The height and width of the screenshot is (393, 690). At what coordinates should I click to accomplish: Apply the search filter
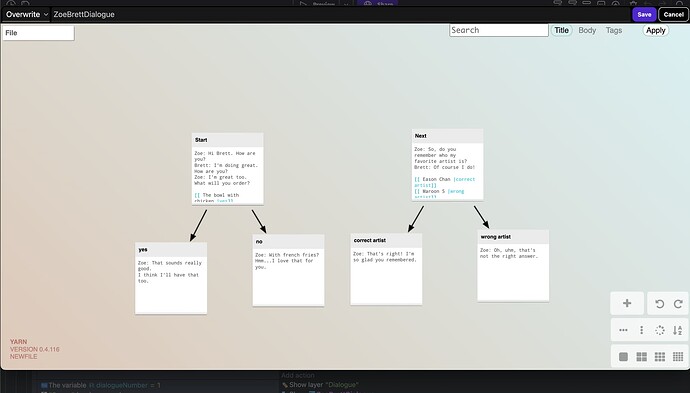[x=655, y=30]
